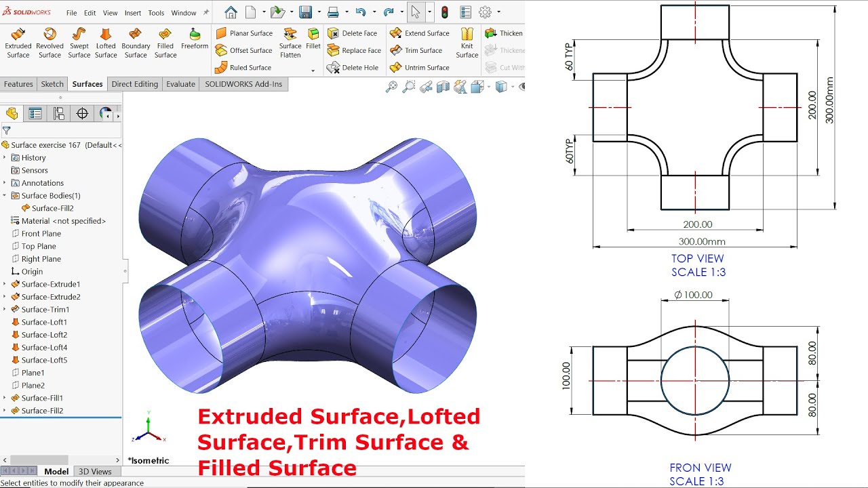Switch to the PropertyManager tab
The width and height of the screenshot is (868, 488).
(x=35, y=113)
